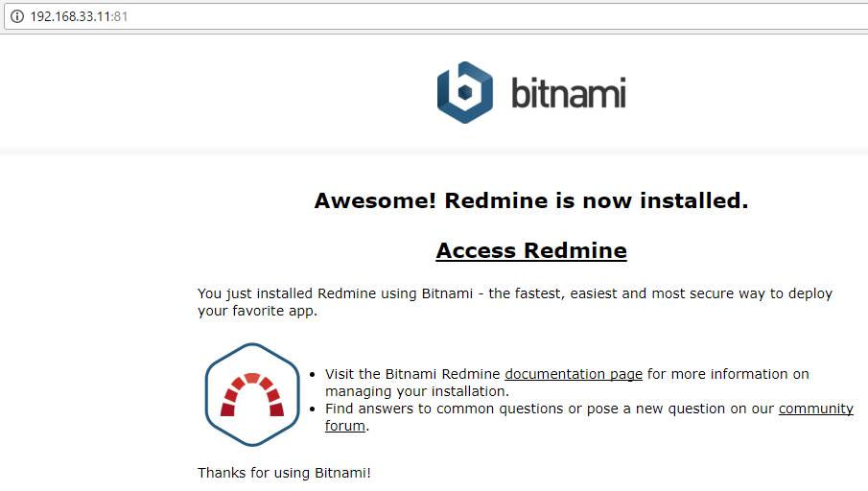The height and width of the screenshot is (491, 868).
Task: Open the Access Redmine link
Action: (531, 250)
